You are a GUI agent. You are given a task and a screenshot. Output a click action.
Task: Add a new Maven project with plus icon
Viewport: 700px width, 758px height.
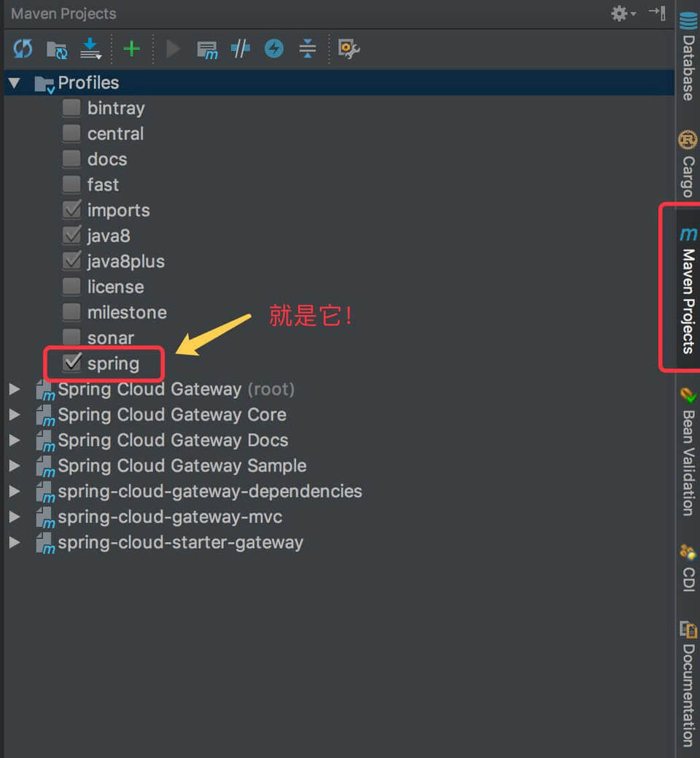[x=132, y=48]
